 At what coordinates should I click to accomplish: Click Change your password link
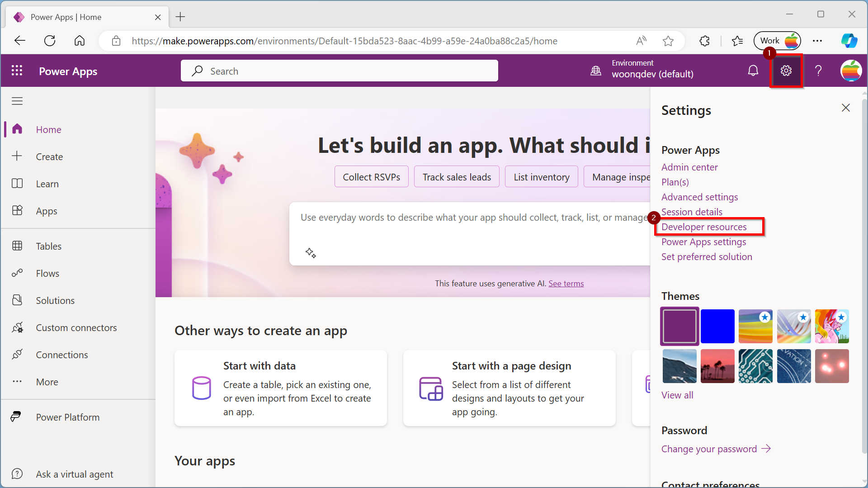[716, 449]
